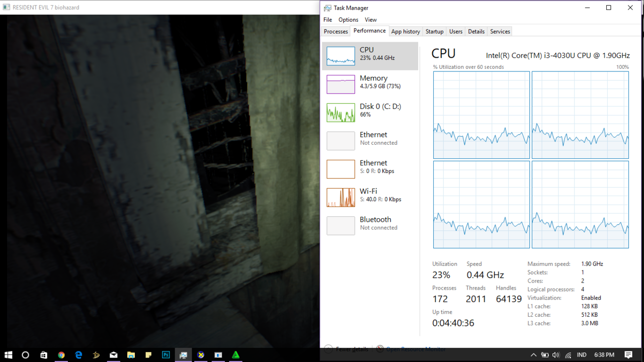
Task: Switch to the Startup tab
Action: point(434,31)
